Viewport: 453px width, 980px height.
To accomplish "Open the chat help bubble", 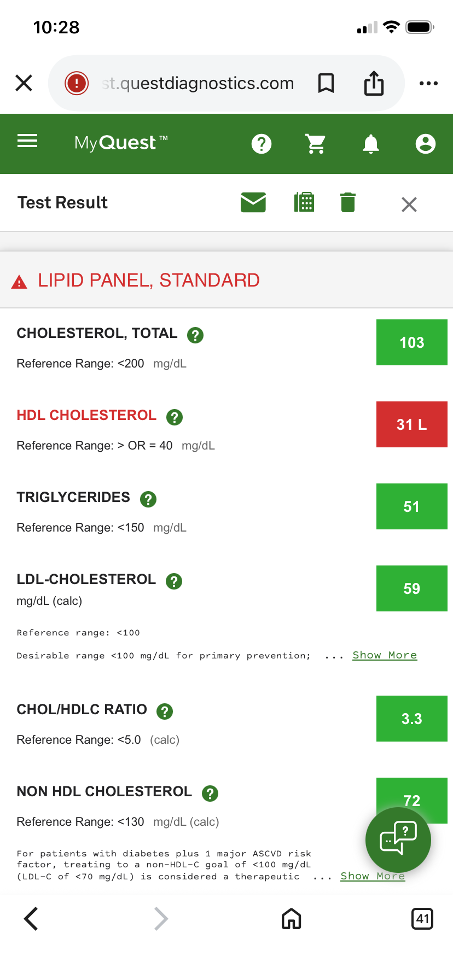I will click(398, 839).
